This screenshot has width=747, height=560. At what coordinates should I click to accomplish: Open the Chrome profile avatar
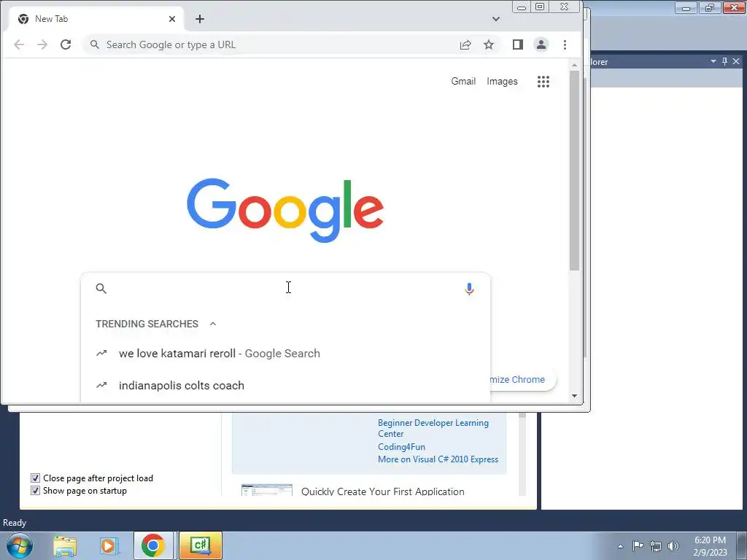(541, 44)
